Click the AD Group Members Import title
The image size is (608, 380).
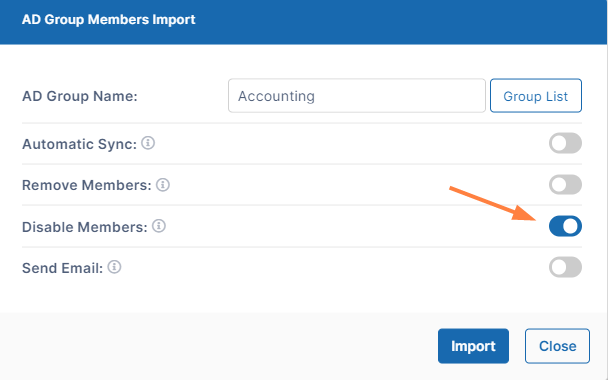click(109, 19)
